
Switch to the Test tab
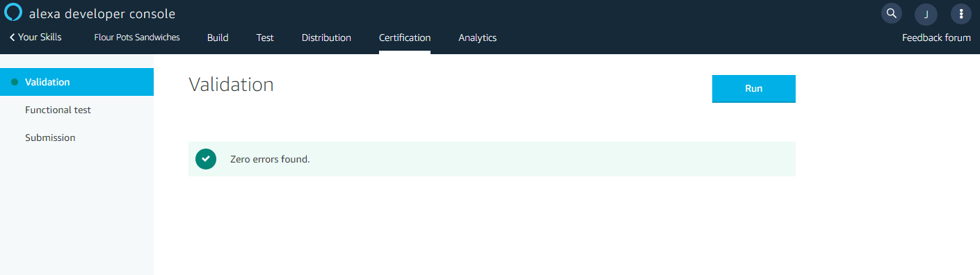point(265,37)
